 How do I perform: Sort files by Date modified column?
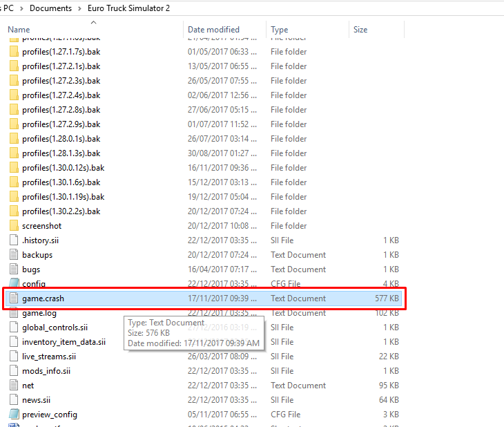(214, 30)
